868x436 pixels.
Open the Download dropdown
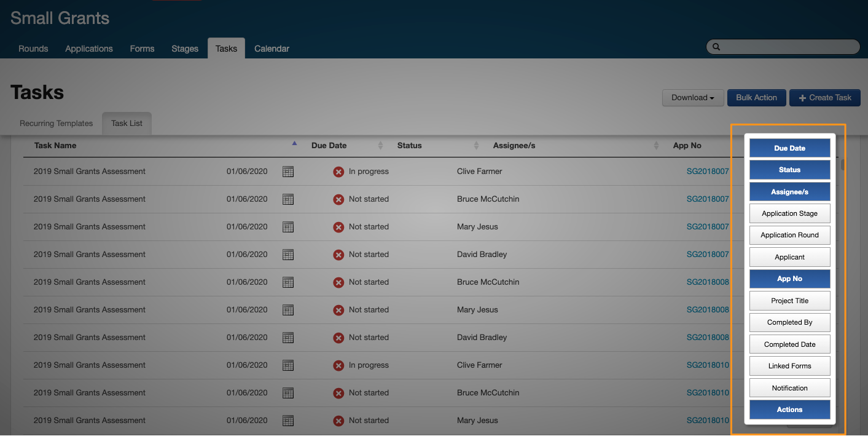coord(692,98)
